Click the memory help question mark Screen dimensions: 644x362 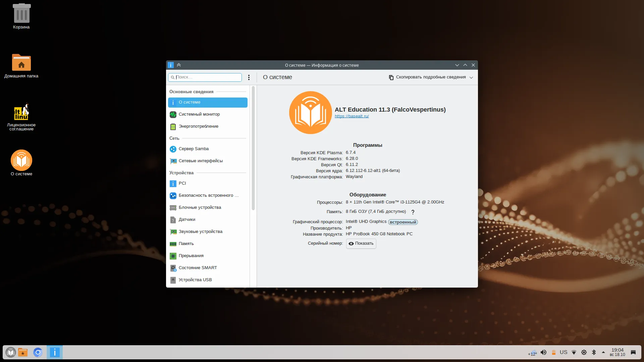(x=413, y=212)
